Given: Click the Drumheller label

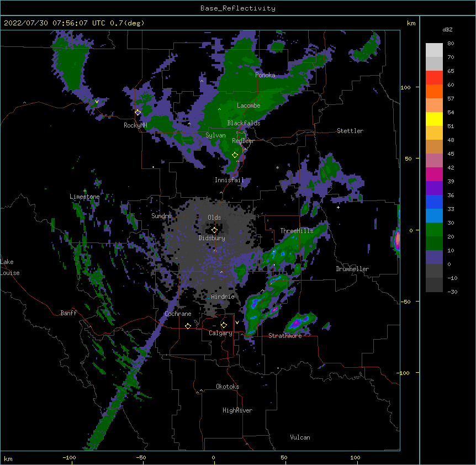Looking at the screenshot, I should 352,269.
